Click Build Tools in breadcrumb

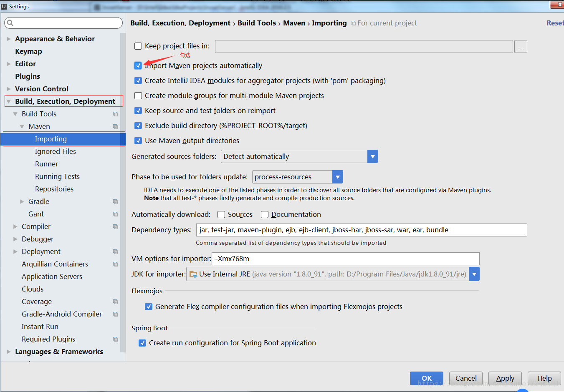tap(257, 23)
